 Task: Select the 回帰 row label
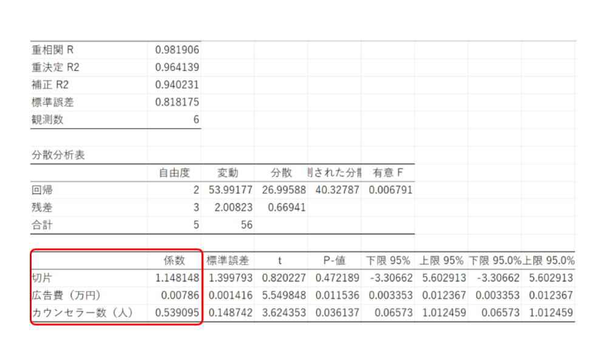coord(42,190)
